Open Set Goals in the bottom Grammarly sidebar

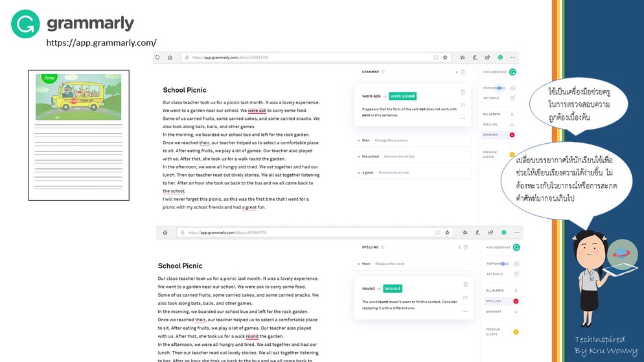502,274
